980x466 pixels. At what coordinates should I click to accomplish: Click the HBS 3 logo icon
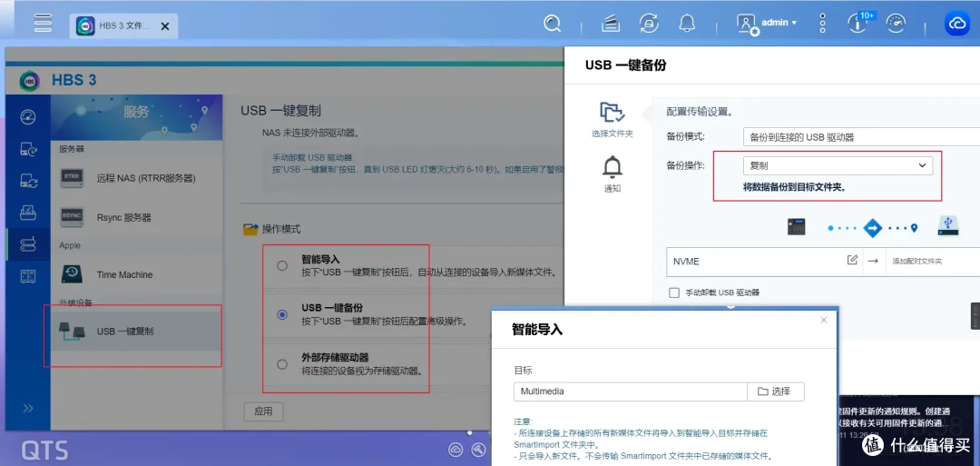click(30, 81)
